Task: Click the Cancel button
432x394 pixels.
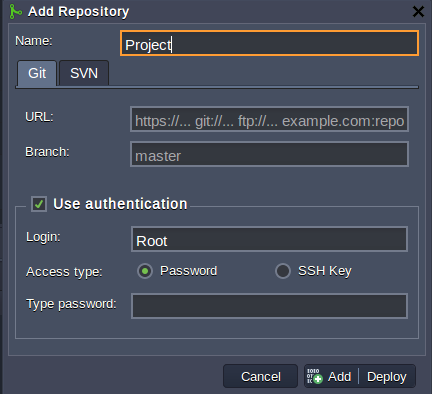Action: point(260,376)
